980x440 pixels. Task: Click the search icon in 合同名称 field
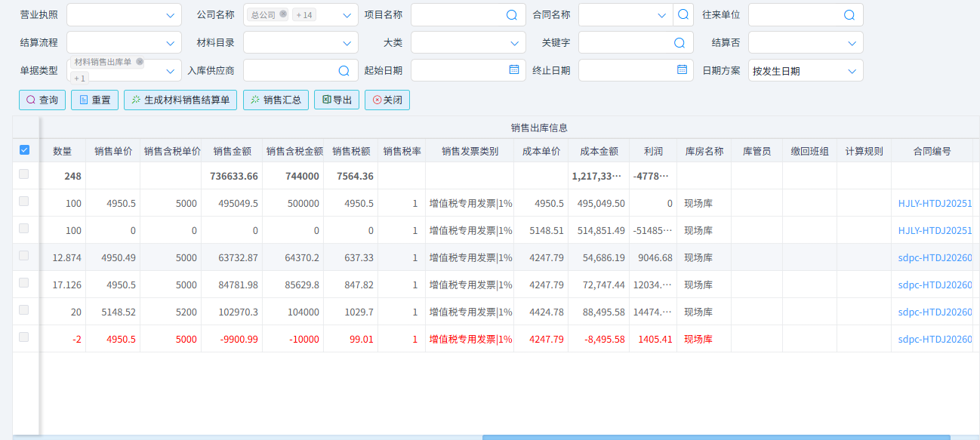coord(683,14)
